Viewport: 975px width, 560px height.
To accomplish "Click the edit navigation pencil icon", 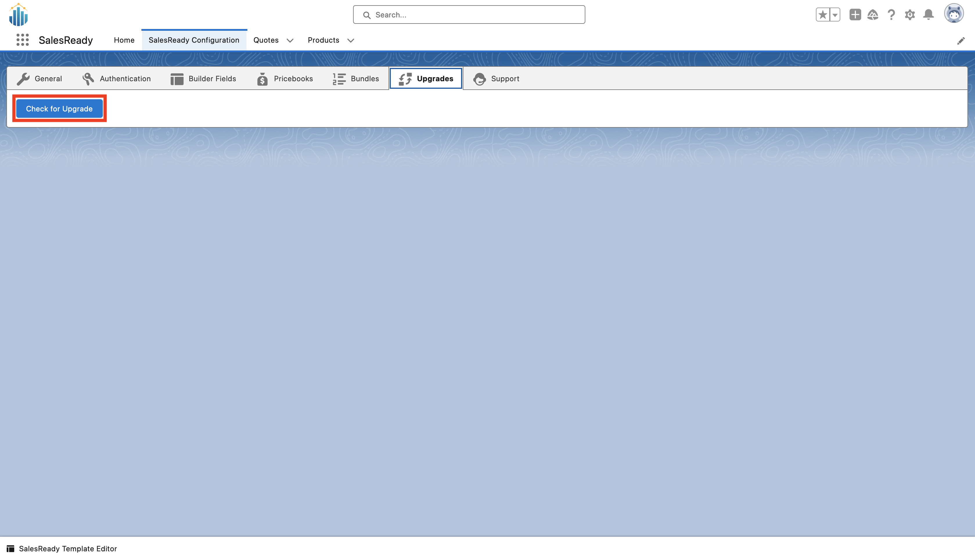I will (x=960, y=41).
